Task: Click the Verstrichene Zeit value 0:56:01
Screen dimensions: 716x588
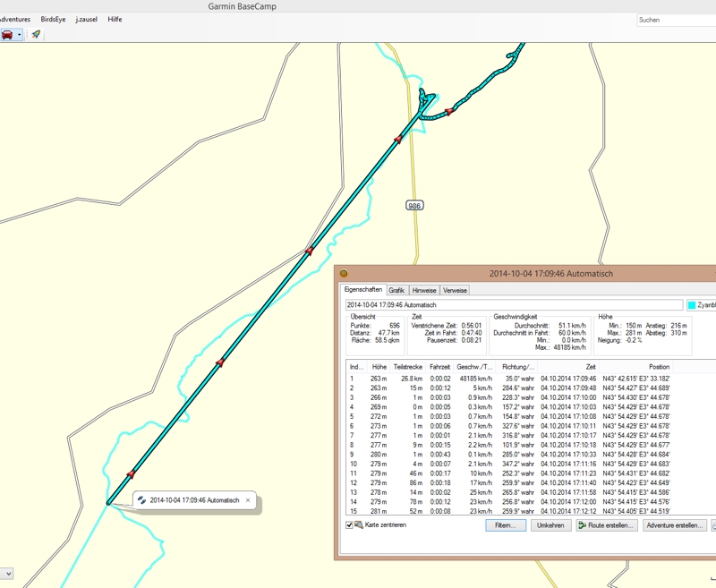Action: 472,326
